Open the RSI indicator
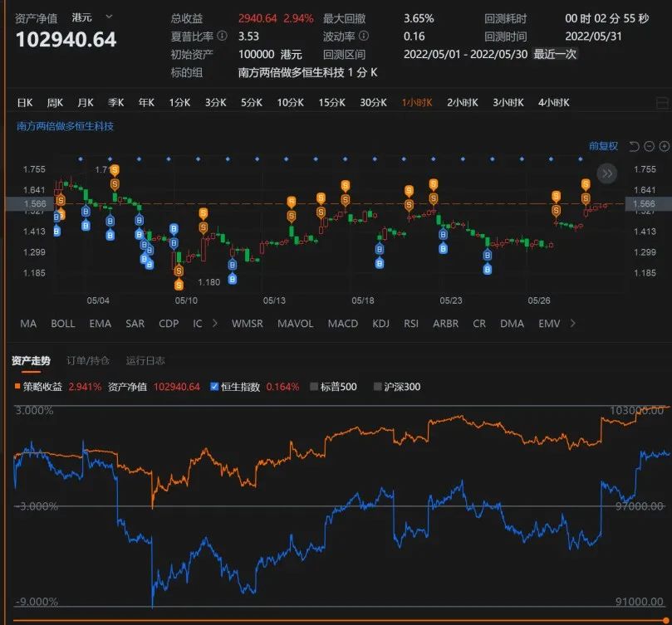The image size is (672, 625). click(410, 324)
